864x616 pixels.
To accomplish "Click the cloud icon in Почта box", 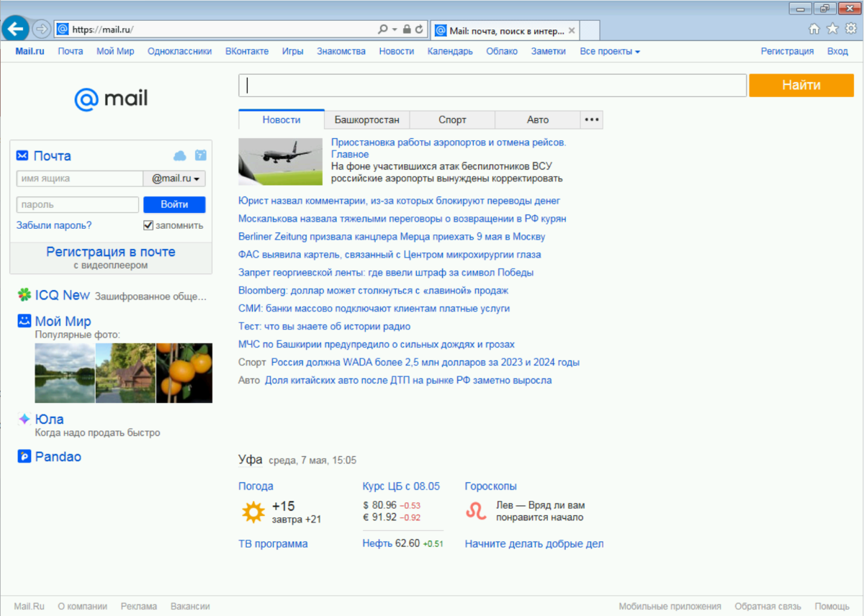I will point(180,155).
